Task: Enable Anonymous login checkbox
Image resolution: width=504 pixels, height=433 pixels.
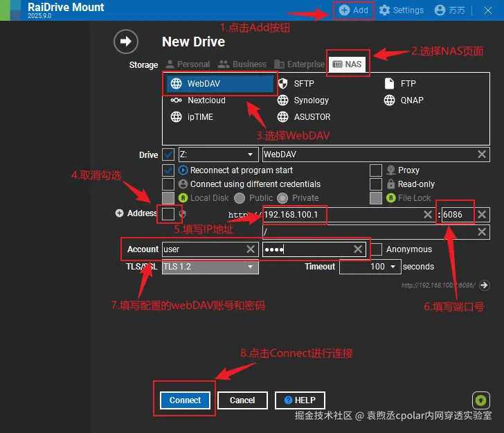Action: coord(376,249)
